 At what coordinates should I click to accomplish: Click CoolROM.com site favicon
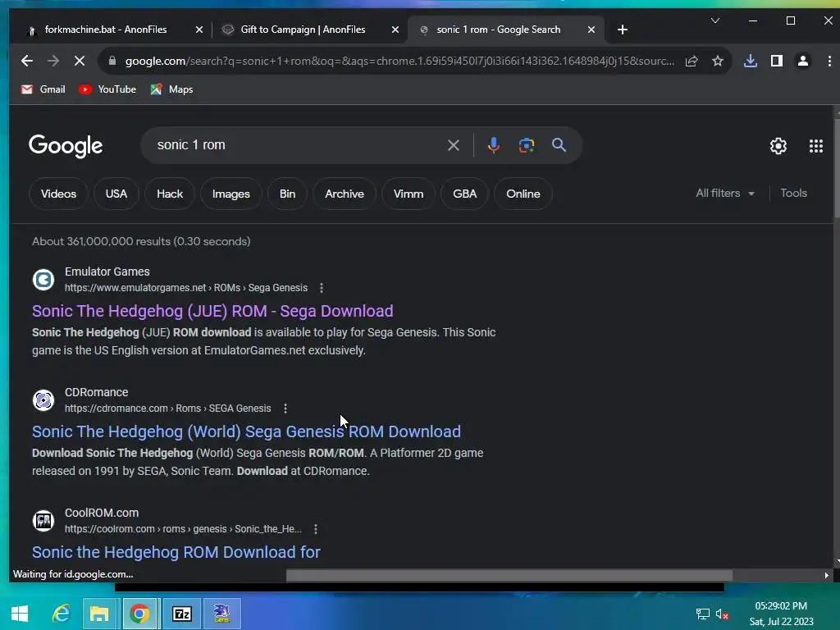(43, 521)
